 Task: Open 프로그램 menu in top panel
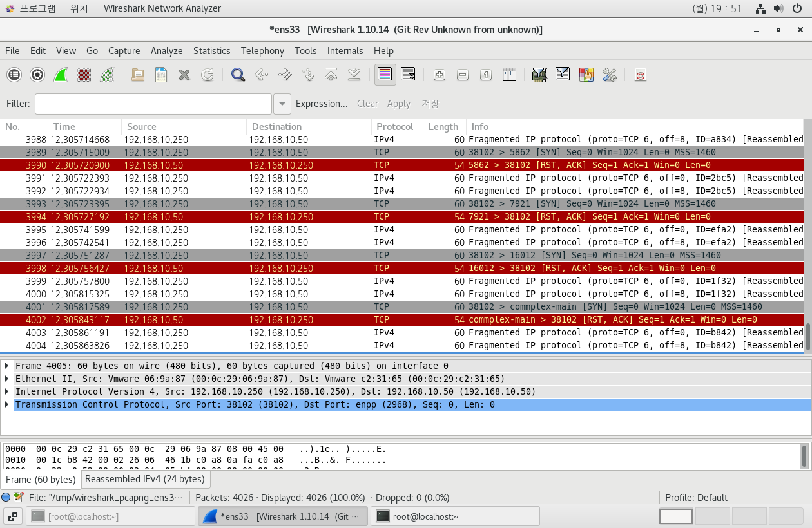pyautogui.click(x=30, y=8)
